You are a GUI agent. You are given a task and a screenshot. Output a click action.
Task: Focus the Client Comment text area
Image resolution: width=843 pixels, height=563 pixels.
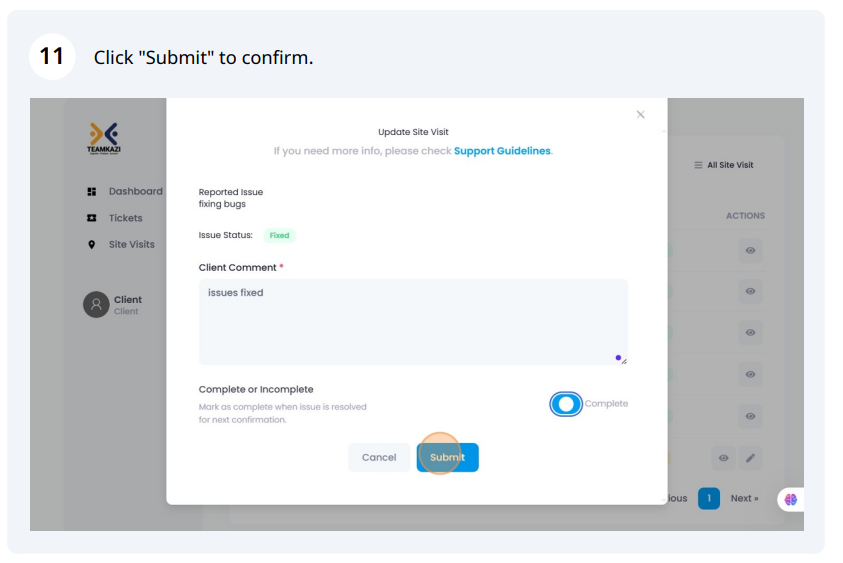(413, 322)
